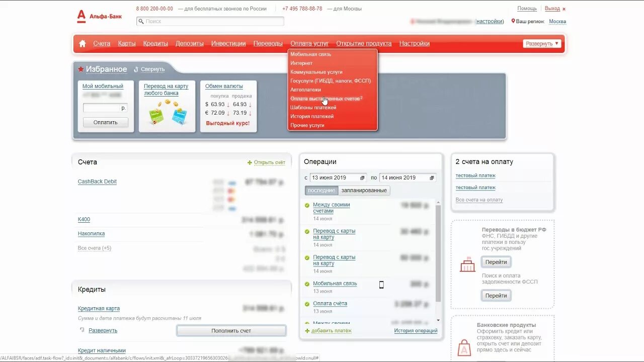The image size is (644, 362).
Task: Click the star icon beside Избранное
Action: point(80,69)
